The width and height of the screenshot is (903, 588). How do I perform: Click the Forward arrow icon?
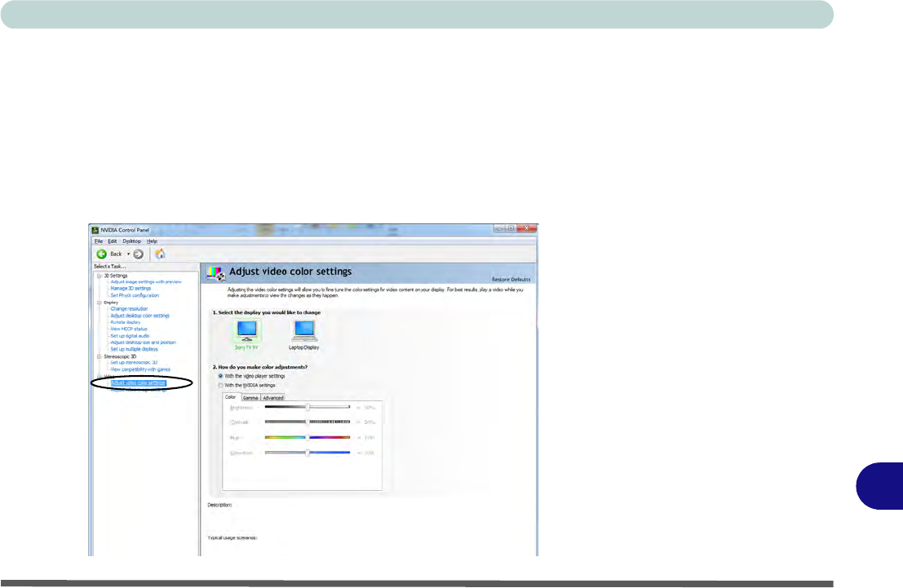pyautogui.click(x=138, y=254)
